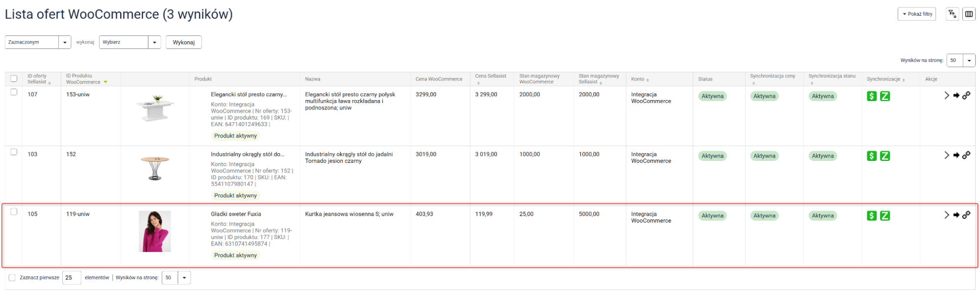
Task: Click green price sync icon for offer 107
Action: [871, 96]
